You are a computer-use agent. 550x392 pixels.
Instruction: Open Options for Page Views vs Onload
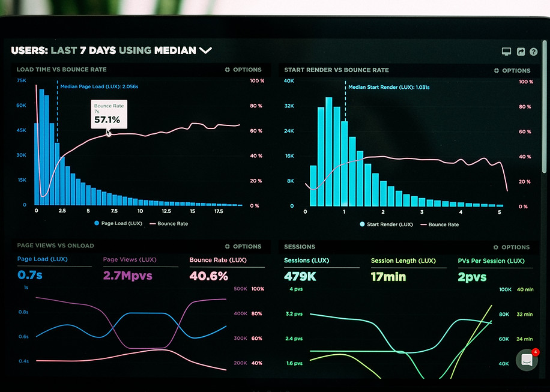click(x=243, y=247)
